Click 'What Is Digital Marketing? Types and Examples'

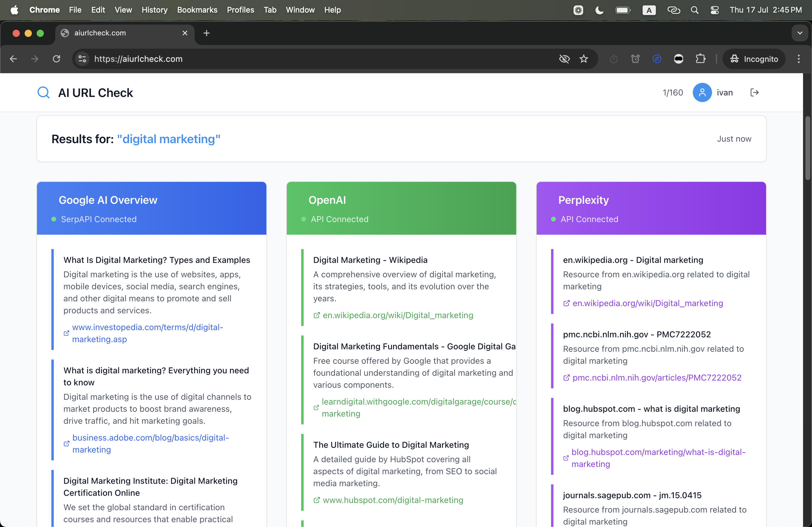pos(156,260)
